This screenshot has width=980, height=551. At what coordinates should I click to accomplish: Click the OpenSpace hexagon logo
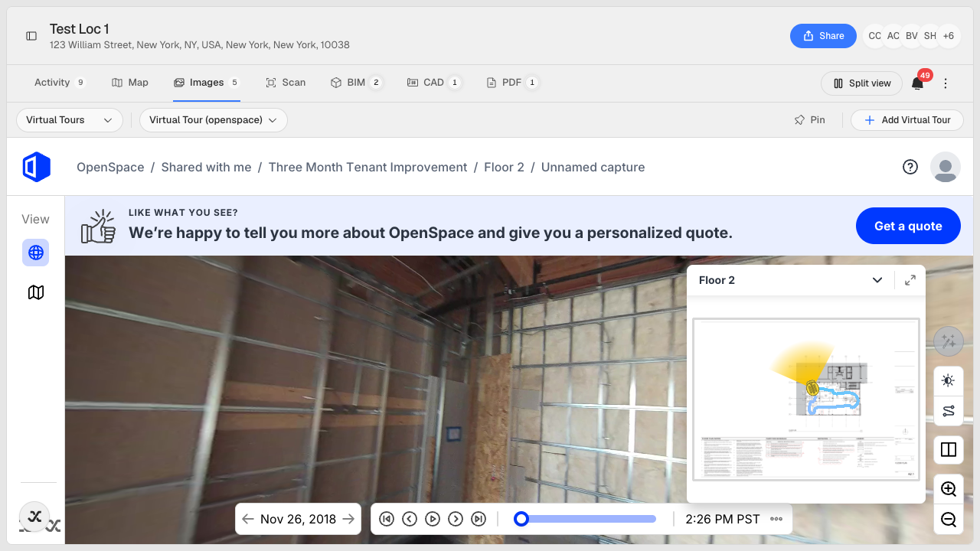(x=36, y=167)
